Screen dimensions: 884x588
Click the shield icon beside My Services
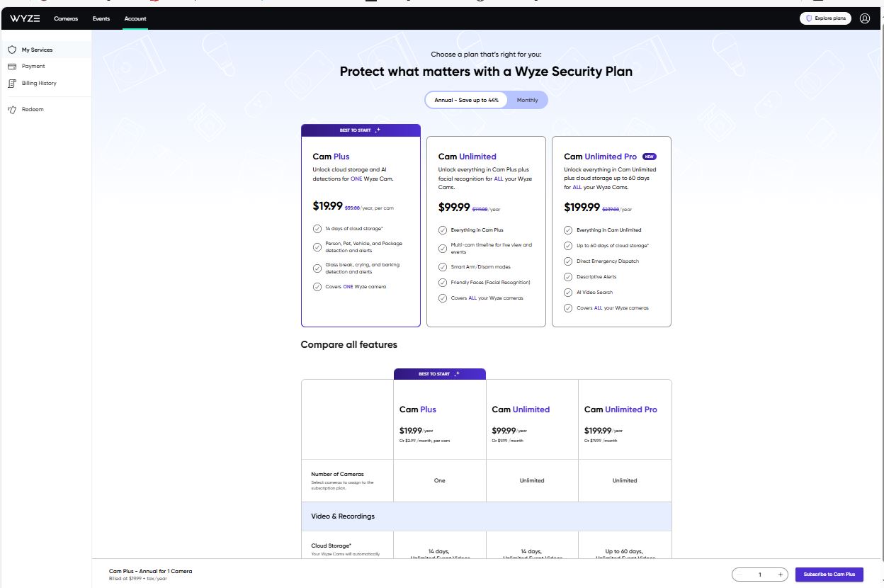tap(12, 50)
